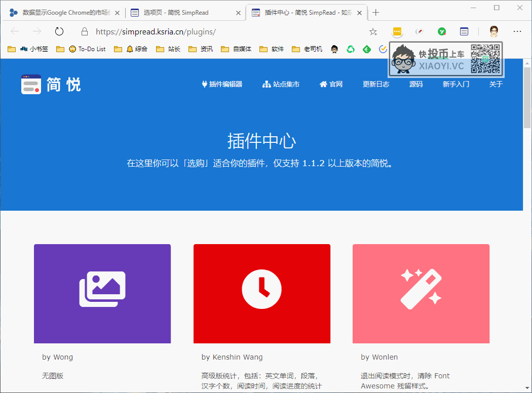Click the browser back arrow
Screen dimensions: 532x393
15,31
